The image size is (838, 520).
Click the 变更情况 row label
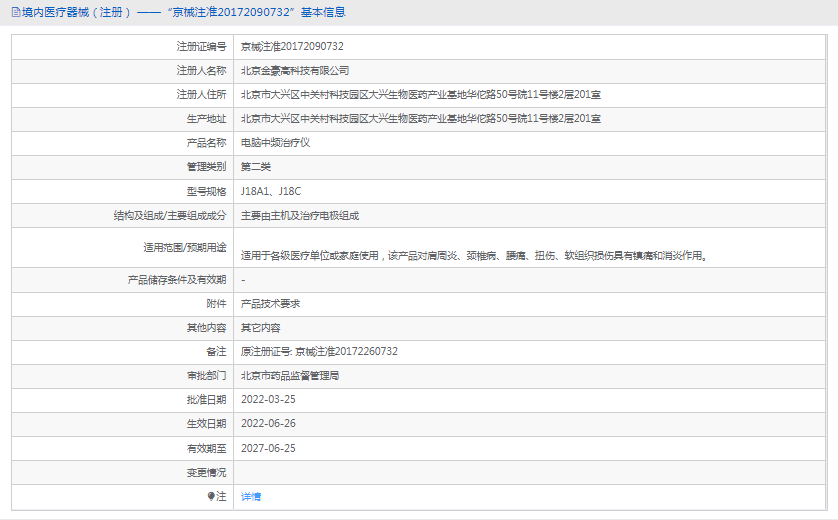pos(206,472)
